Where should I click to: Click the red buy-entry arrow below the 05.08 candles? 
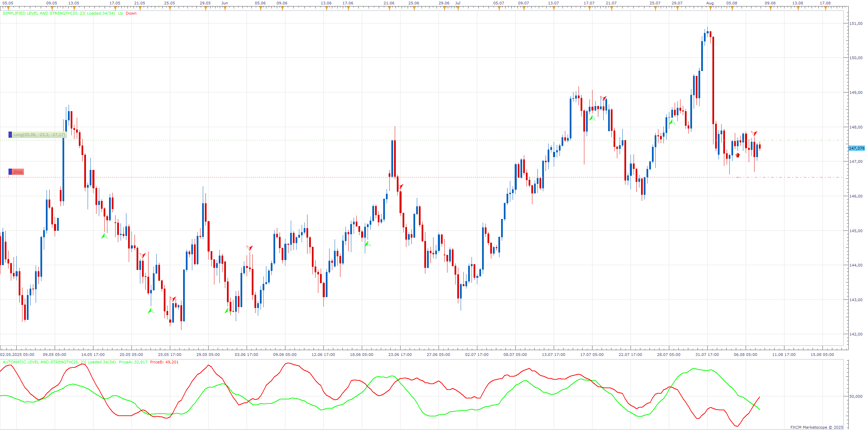pos(738,155)
